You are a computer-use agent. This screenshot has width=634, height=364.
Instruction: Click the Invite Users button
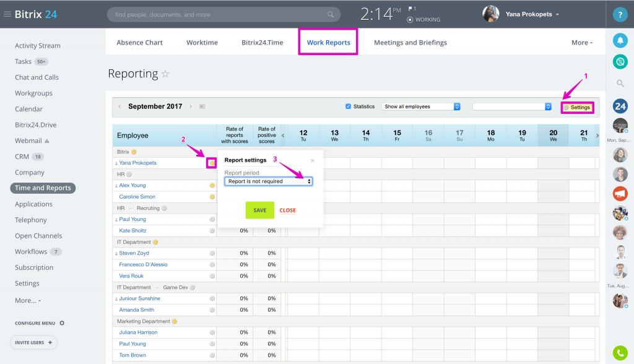[33, 342]
